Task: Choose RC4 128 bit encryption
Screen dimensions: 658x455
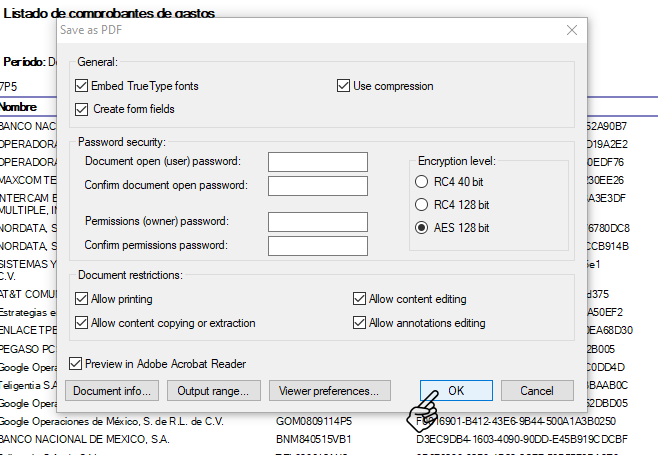Action: [x=421, y=204]
